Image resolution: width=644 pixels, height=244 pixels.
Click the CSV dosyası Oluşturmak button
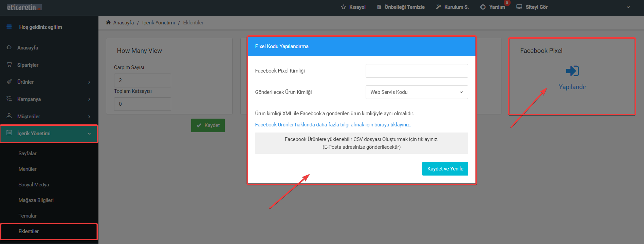coord(361,143)
